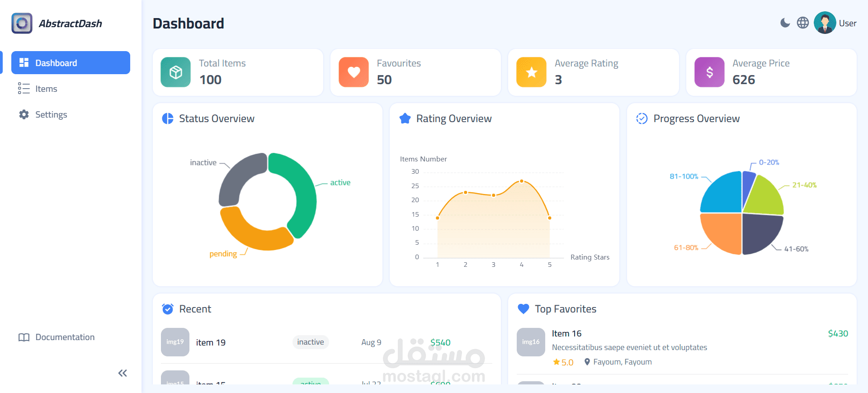Open the img19 thumbnail for item 19
This screenshot has width=868, height=393.
175,342
